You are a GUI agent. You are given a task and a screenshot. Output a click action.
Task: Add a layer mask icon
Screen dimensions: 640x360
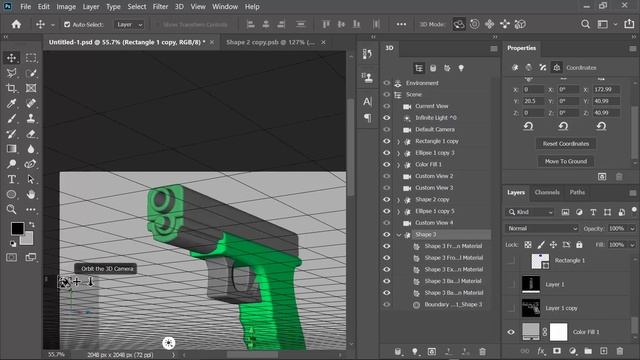pyautogui.click(x=557, y=351)
